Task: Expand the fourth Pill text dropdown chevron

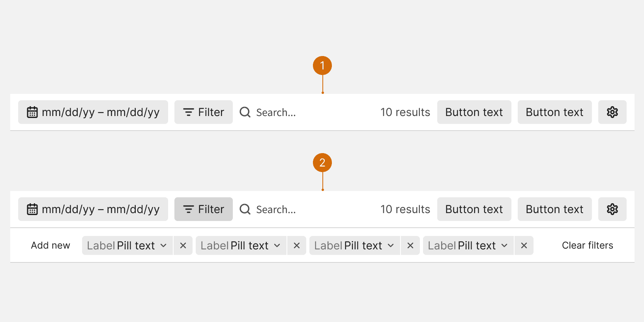Action: point(504,245)
